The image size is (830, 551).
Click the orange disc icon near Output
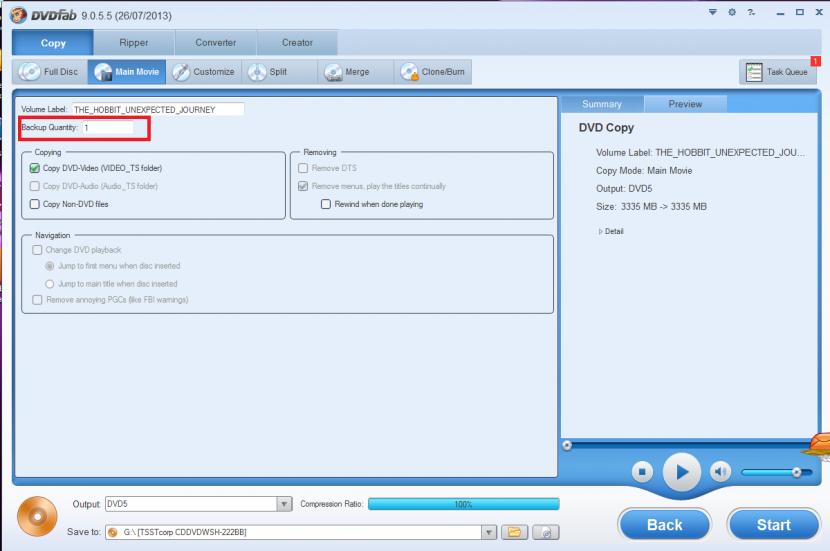click(x=38, y=516)
